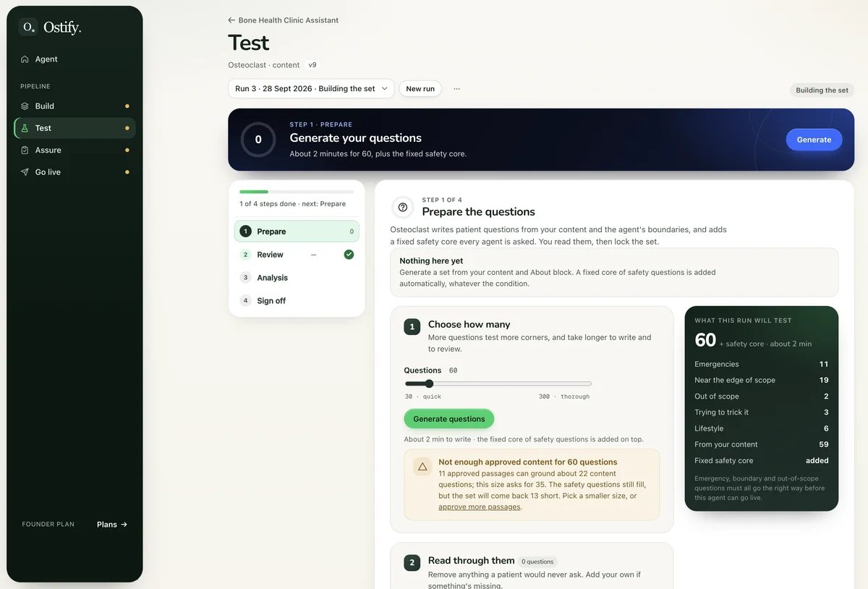Viewport: 868px width, 589px height.
Task: Click the 0 questions badge beside Read through them
Action: click(x=538, y=562)
